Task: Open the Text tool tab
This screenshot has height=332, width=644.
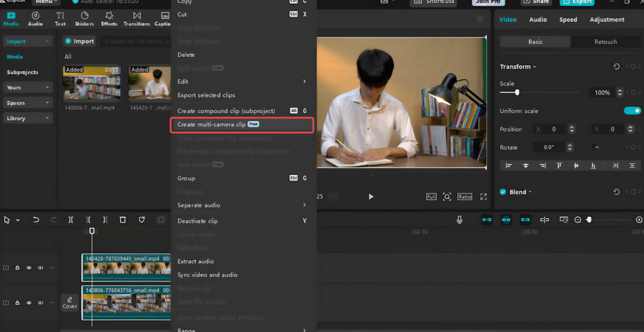Action: [x=60, y=19]
